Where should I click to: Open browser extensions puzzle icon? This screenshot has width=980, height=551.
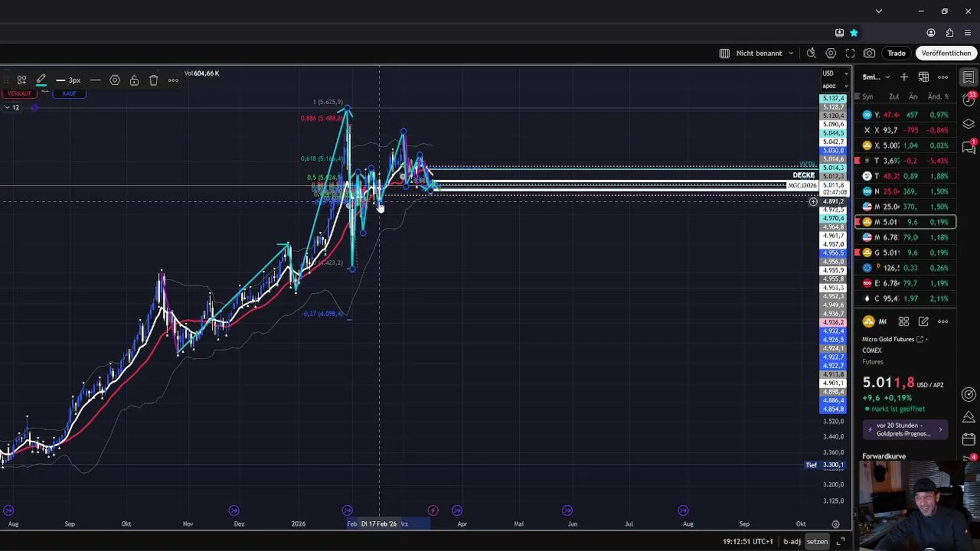coord(949,33)
